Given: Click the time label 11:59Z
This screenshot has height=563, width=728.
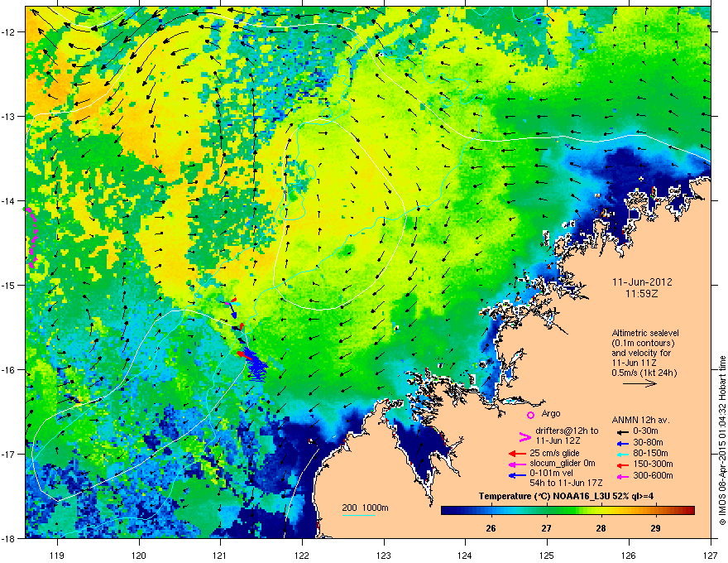Looking at the screenshot, I should (642, 294).
